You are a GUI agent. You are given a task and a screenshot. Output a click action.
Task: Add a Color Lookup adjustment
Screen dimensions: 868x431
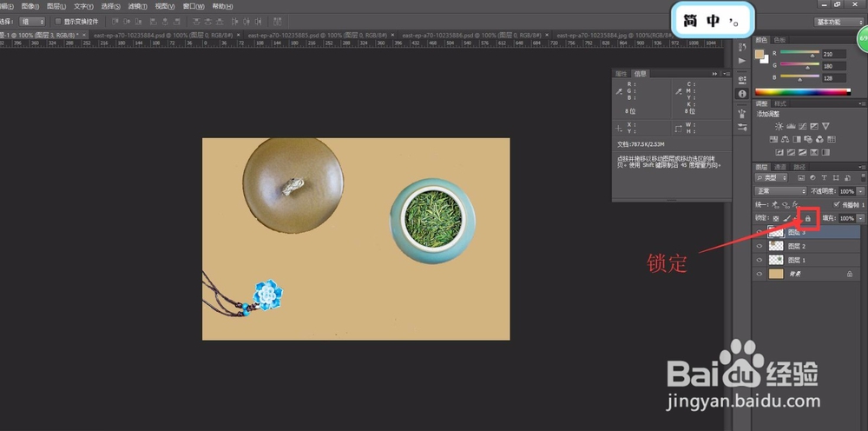[x=832, y=139]
